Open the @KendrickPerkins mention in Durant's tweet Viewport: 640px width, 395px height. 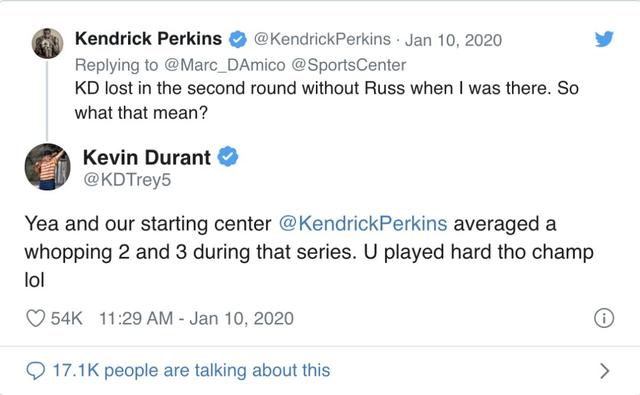pyautogui.click(x=363, y=224)
